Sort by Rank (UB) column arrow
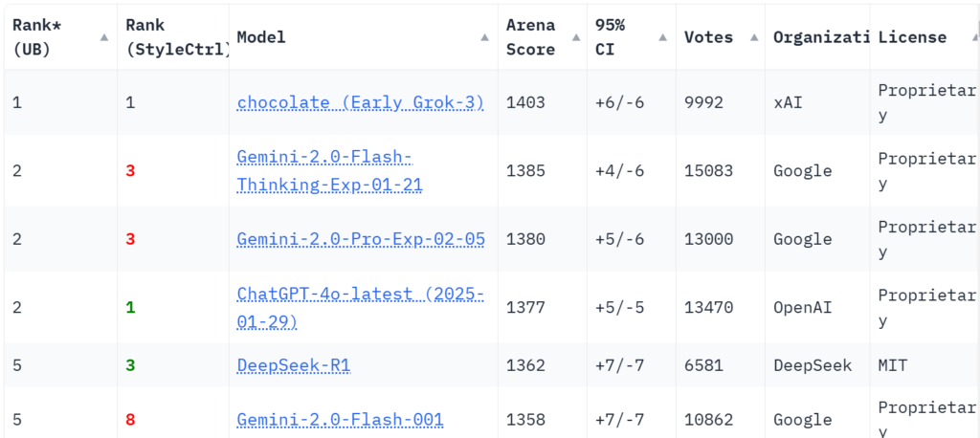This screenshot has height=438, width=980. [104, 37]
